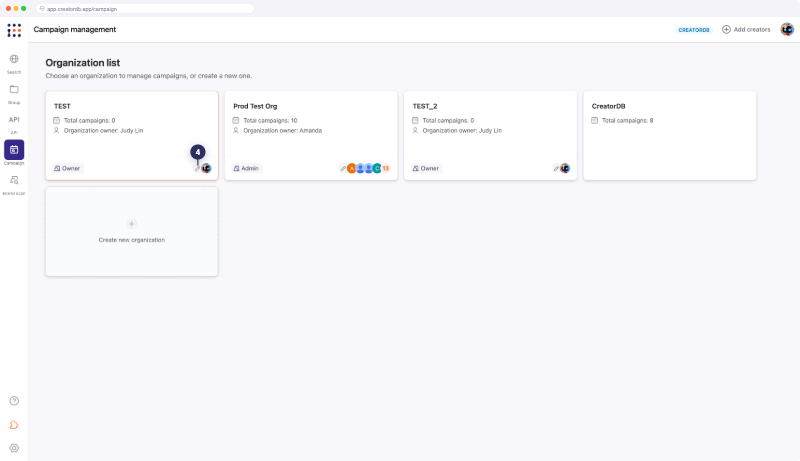Click the Owner role badge on TEST card
Viewport: 800px width, 461px height.
click(67, 168)
